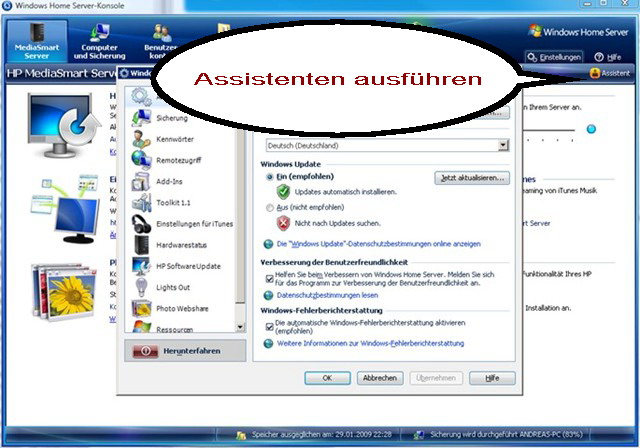Open the MediaSmart Server tab
This screenshot has height=448, width=640.
pos(37,41)
